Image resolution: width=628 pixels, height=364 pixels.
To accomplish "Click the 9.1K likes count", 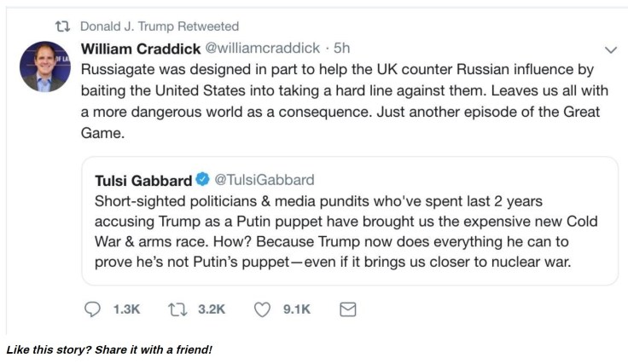I will click(x=297, y=310).
